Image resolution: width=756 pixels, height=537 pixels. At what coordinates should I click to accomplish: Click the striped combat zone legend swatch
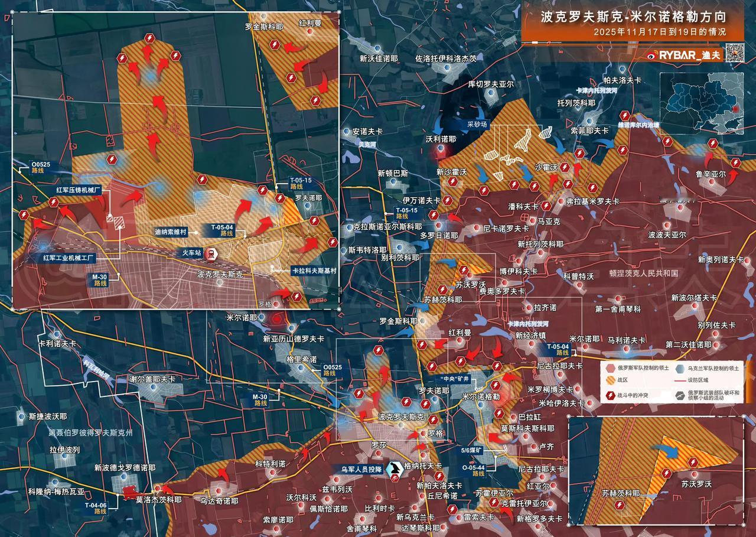610,381
